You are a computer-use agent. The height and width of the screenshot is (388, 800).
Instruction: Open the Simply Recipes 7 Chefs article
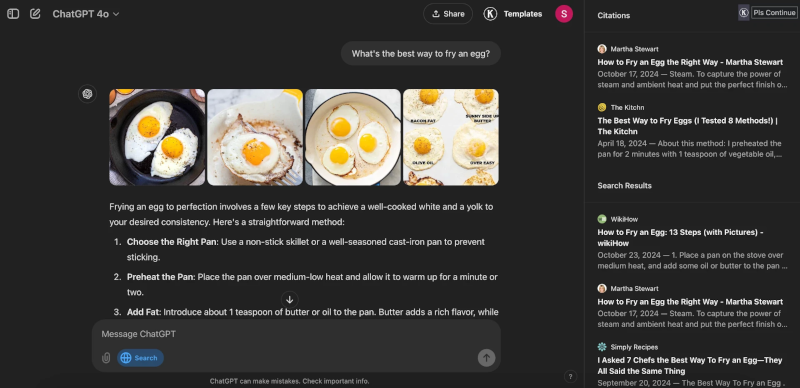click(x=690, y=366)
